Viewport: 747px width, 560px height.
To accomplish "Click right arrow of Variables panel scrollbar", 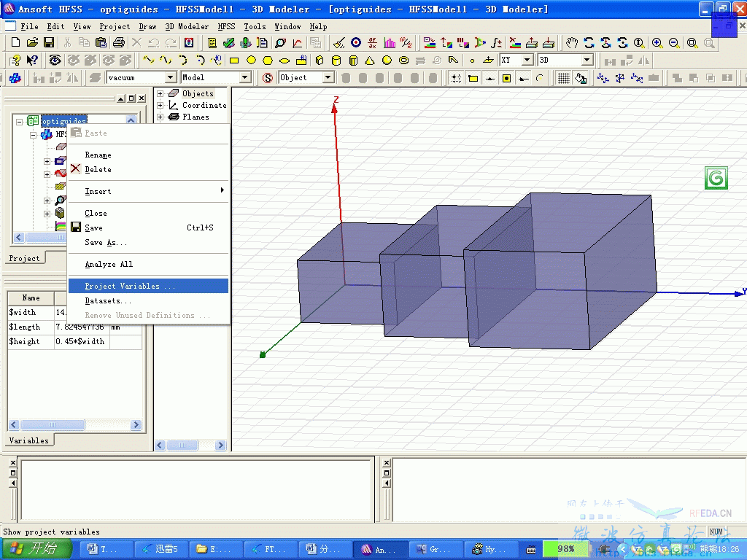I will 136,424.
